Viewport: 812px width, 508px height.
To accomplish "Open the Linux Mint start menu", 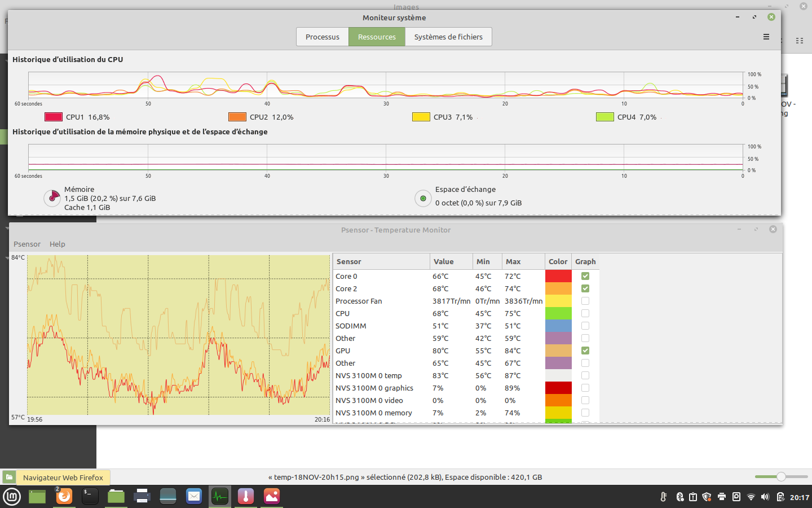I will click(x=12, y=497).
